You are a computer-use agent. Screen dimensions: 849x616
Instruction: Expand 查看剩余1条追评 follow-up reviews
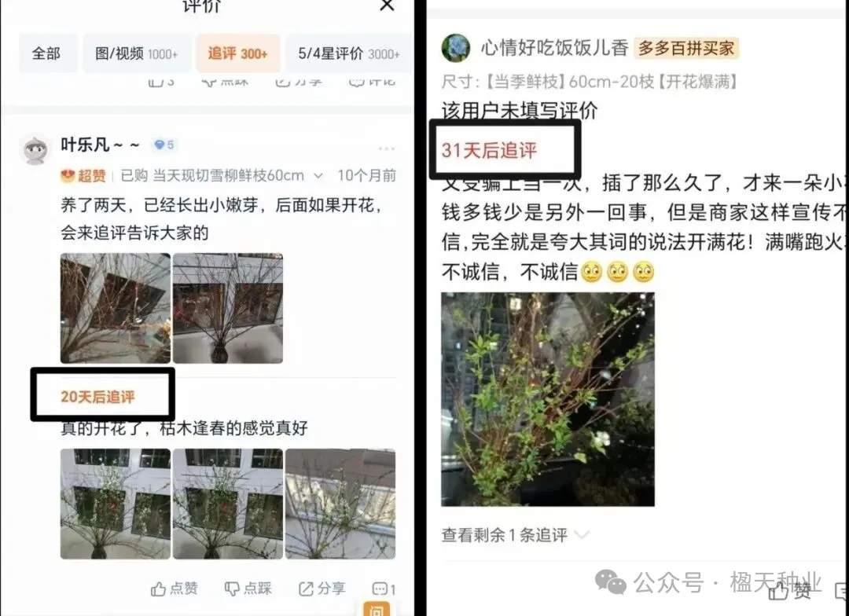pyautogui.click(x=515, y=535)
